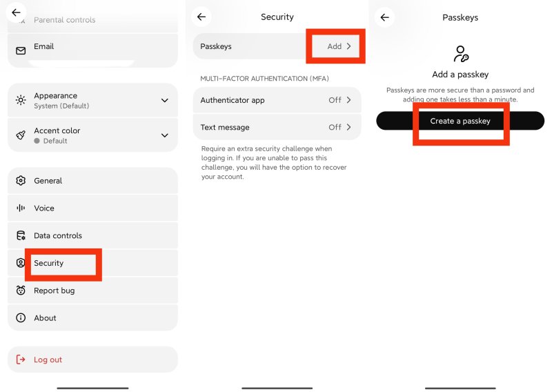Click the back arrow on Passkeys screen
Screen dimensions: 552x392
click(385, 17)
